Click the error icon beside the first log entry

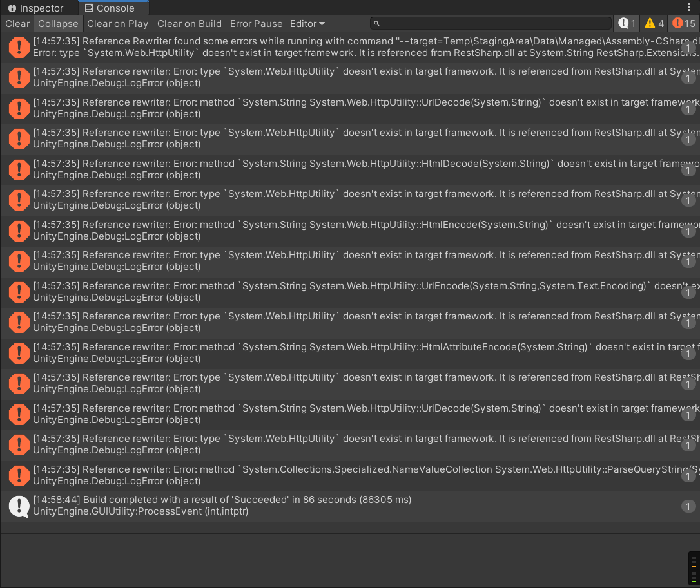pyautogui.click(x=19, y=47)
